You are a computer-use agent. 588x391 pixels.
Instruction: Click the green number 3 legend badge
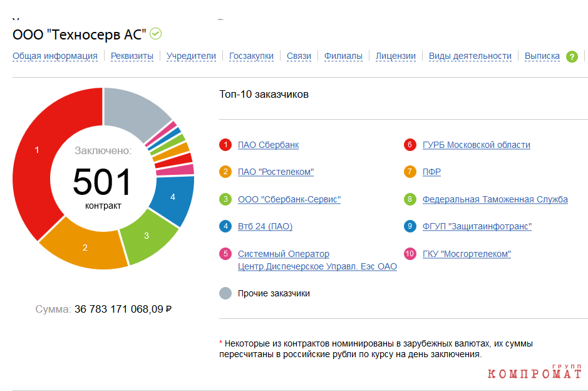coord(225,199)
